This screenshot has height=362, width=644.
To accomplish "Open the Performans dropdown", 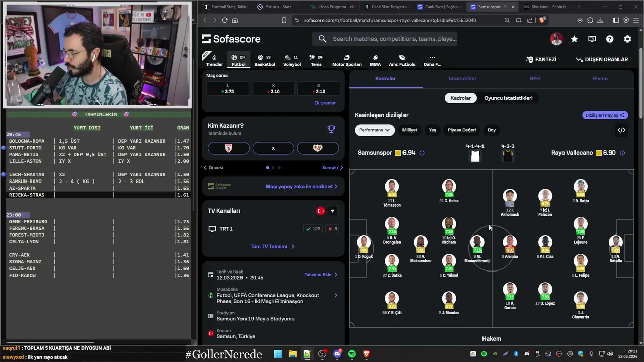I will [375, 130].
